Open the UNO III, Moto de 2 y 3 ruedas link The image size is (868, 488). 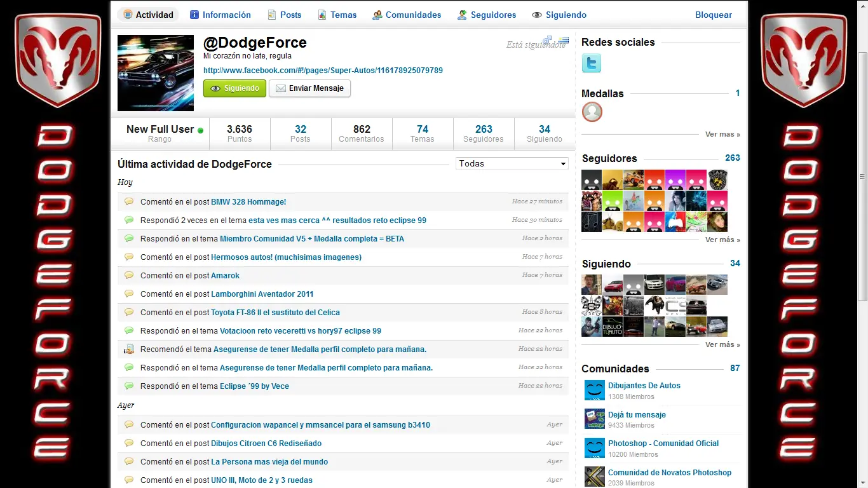[x=262, y=480]
